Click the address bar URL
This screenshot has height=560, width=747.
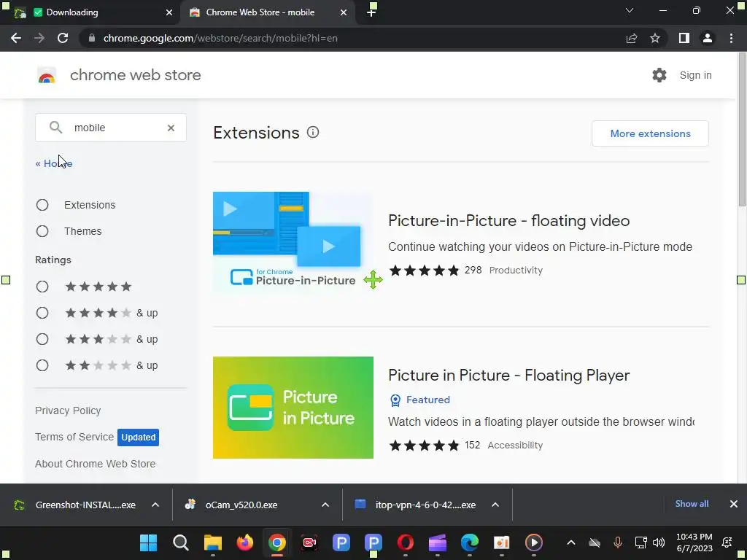(x=220, y=38)
